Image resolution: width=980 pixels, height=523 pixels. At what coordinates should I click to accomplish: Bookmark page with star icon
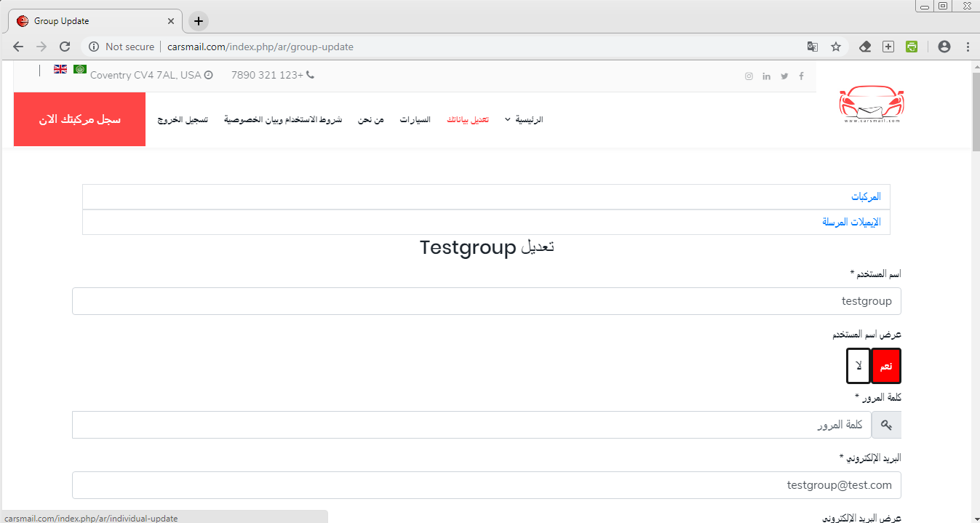tap(836, 47)
